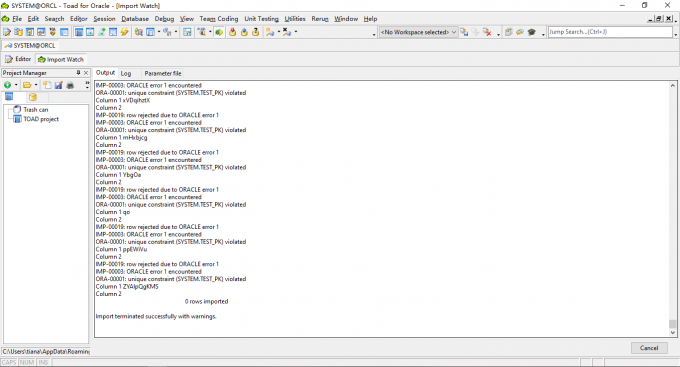680x367 pixels.
Task: Select the Trash can tree item
Action: [36, 110]
